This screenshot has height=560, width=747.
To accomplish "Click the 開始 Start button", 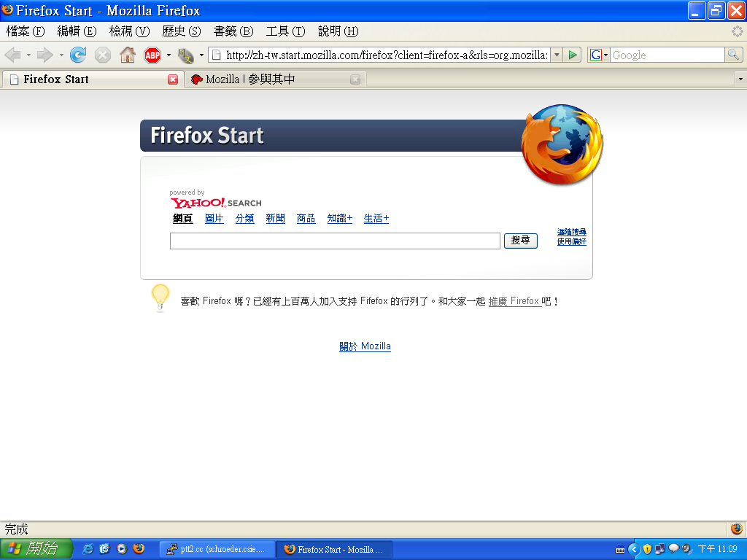I will coord(36,549).
